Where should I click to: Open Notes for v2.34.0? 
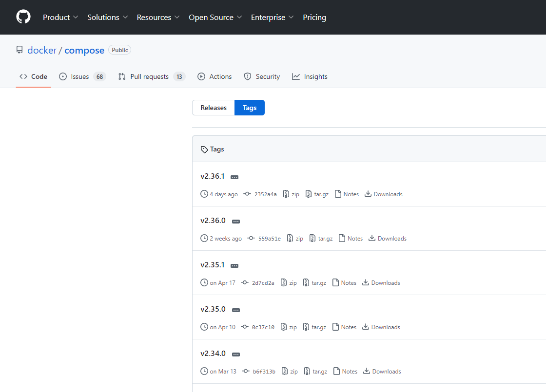click(x=345, y=371)
